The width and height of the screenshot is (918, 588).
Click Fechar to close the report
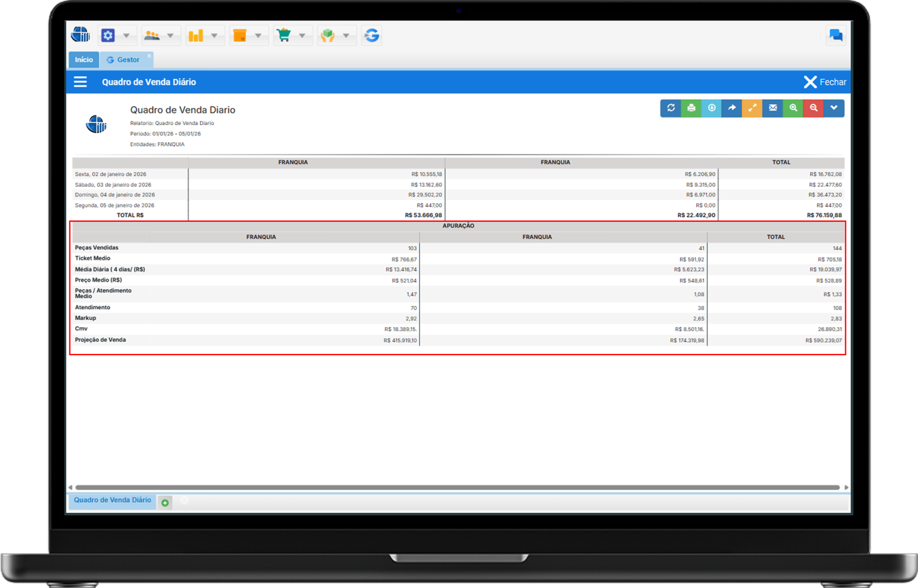(825, 82)
